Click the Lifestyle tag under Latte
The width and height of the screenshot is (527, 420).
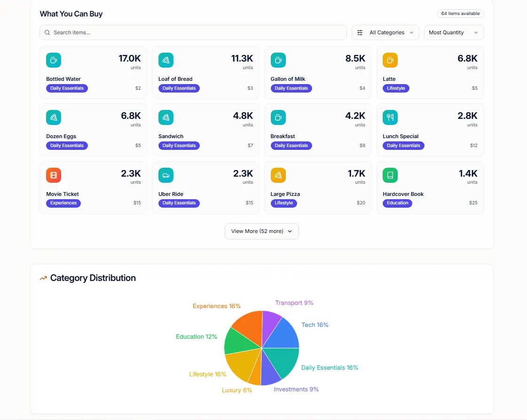point(396,88)
